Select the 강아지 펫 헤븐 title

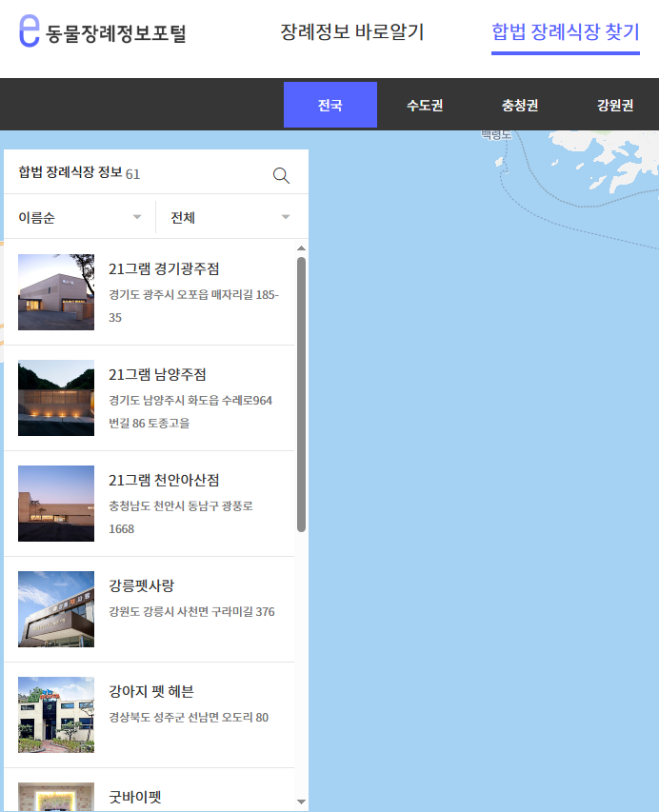click(151, 691)
